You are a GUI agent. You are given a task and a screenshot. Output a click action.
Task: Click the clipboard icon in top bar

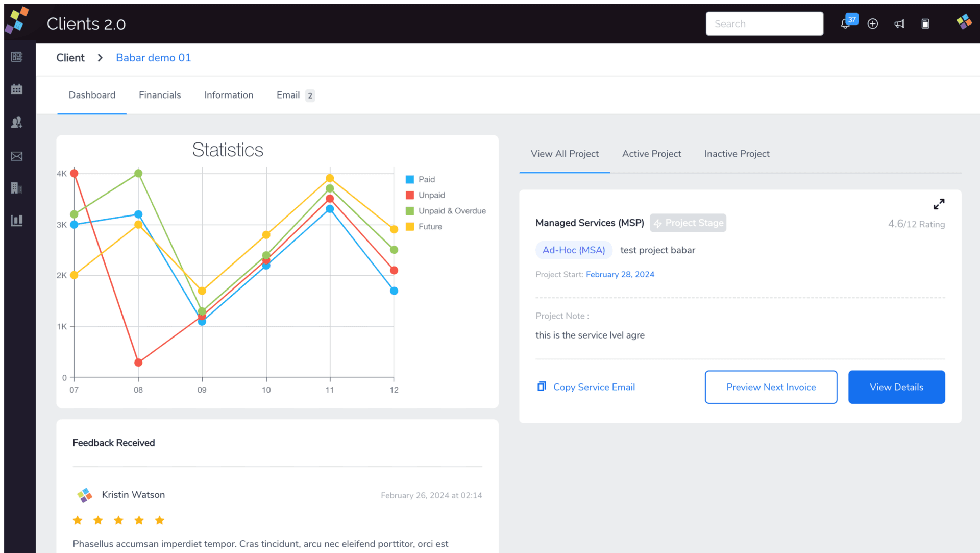(925, 23)
